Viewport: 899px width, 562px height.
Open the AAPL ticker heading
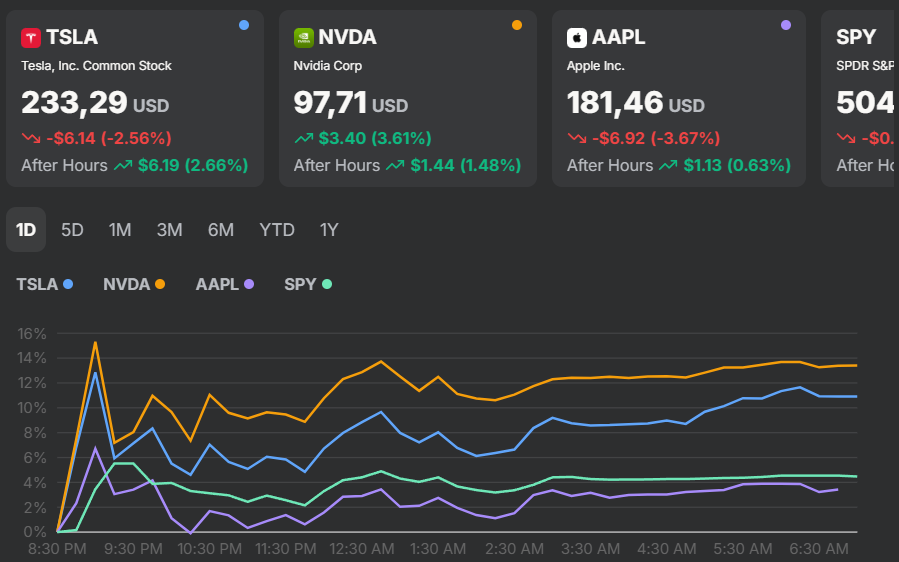pyautogui.click(x=618, y=37)
